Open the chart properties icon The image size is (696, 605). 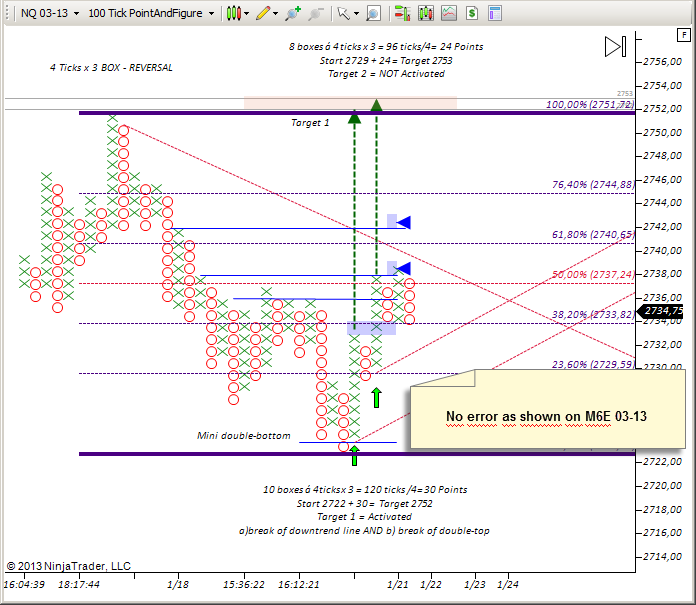[494, 13]
